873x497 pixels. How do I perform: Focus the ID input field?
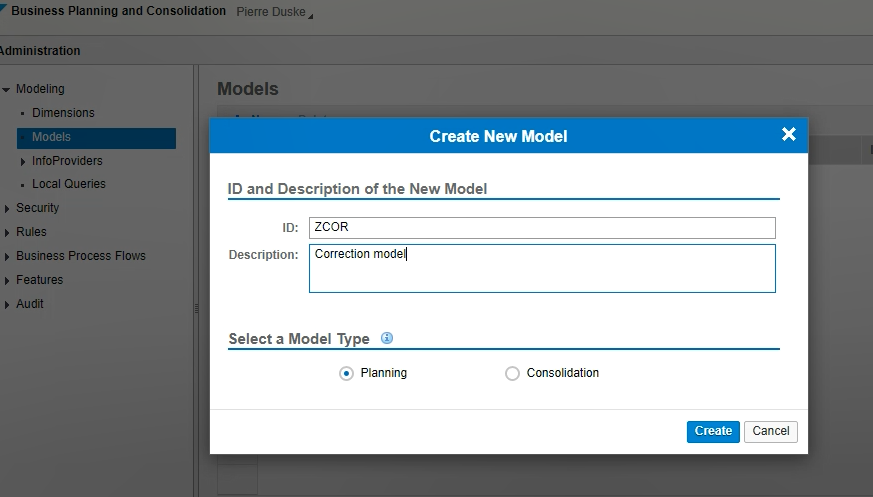click(x=542, y=228)
